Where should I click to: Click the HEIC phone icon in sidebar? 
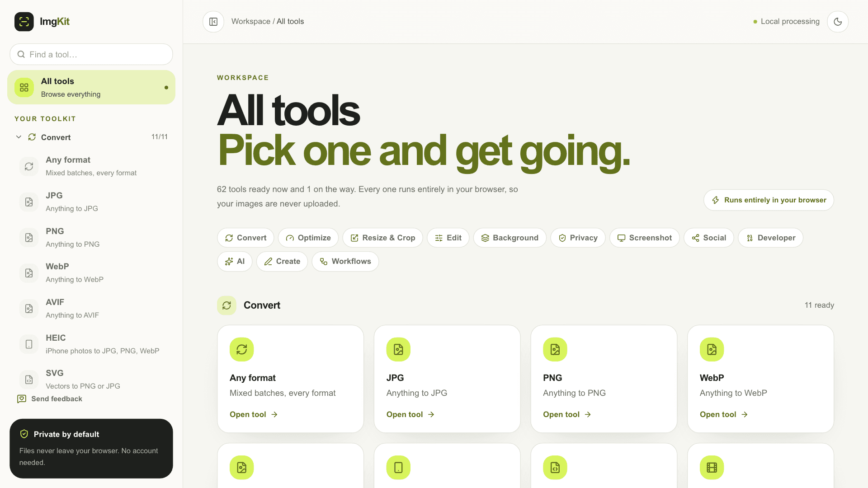(29, 344)
